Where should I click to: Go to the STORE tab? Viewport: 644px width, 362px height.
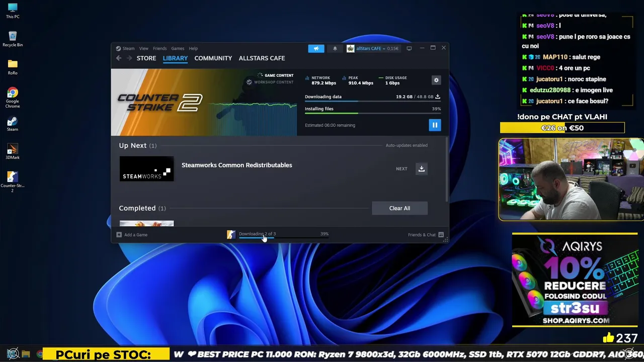(x=146, y=58)
